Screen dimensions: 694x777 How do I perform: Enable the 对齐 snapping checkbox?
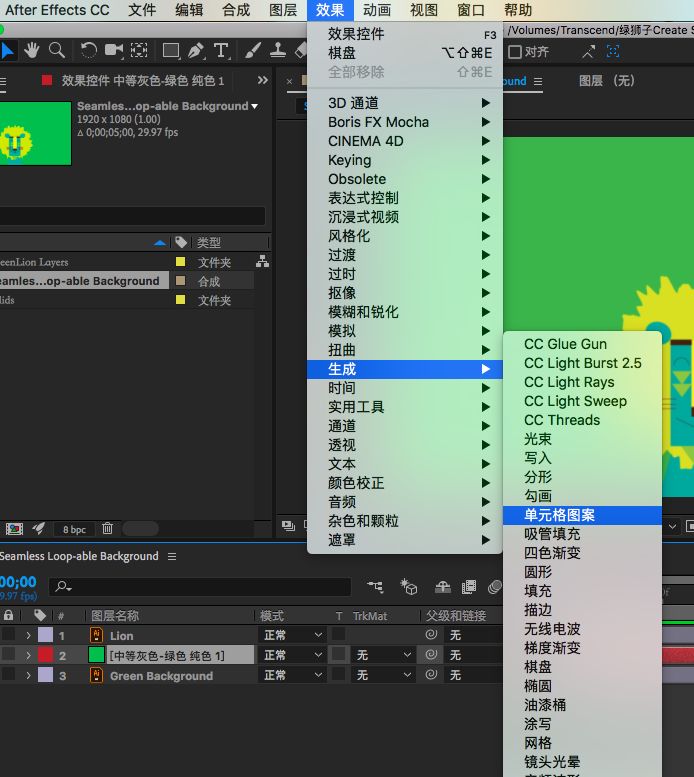[515, 52]
